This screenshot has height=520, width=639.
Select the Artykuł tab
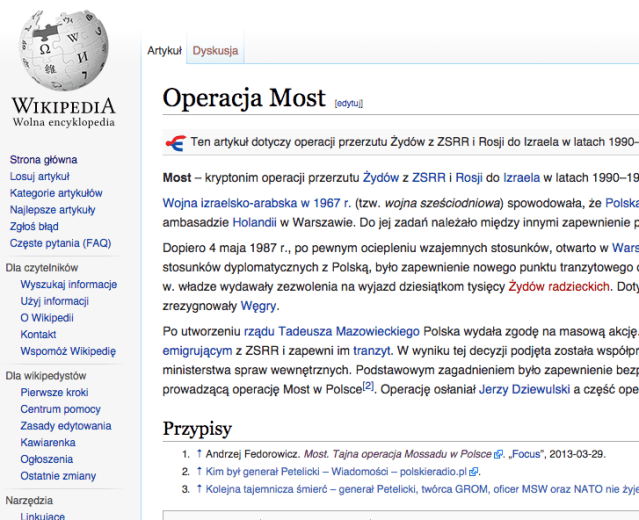coord(164,50)
